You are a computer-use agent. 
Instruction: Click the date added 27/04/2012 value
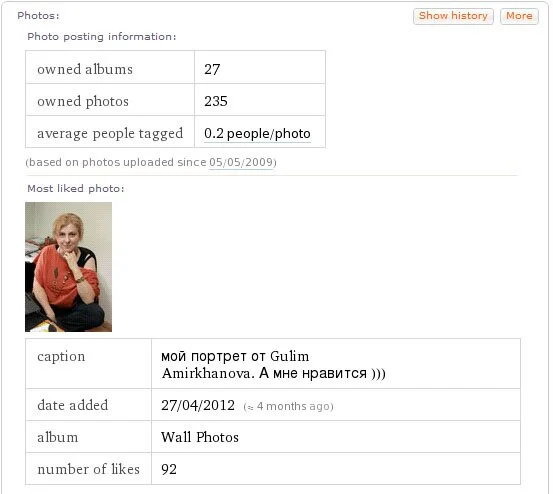(x=198, y=405)
